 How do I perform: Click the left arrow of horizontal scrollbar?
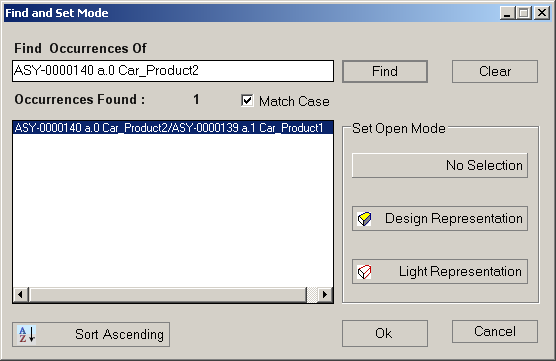21,295
